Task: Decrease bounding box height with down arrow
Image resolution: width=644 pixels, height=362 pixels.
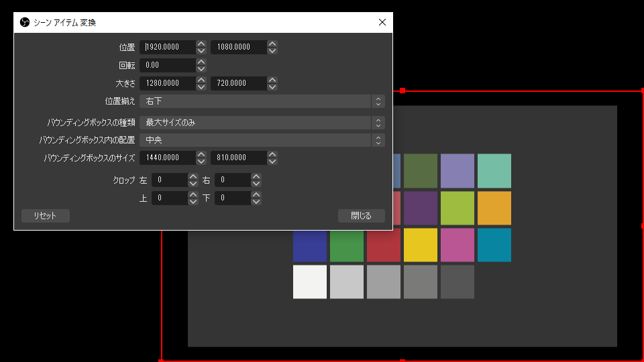Action: coord(272,162)
